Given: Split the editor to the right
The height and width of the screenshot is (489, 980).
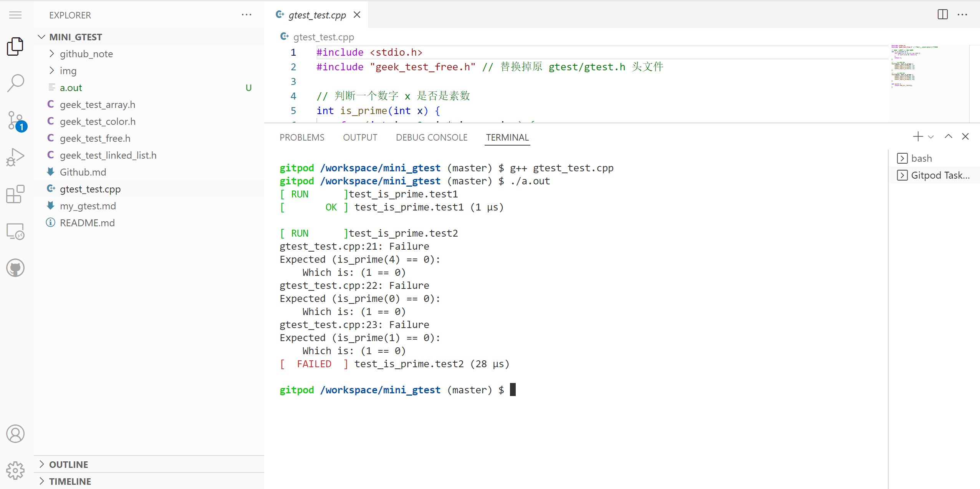Looking at the screenshot, I should point(942,15).
